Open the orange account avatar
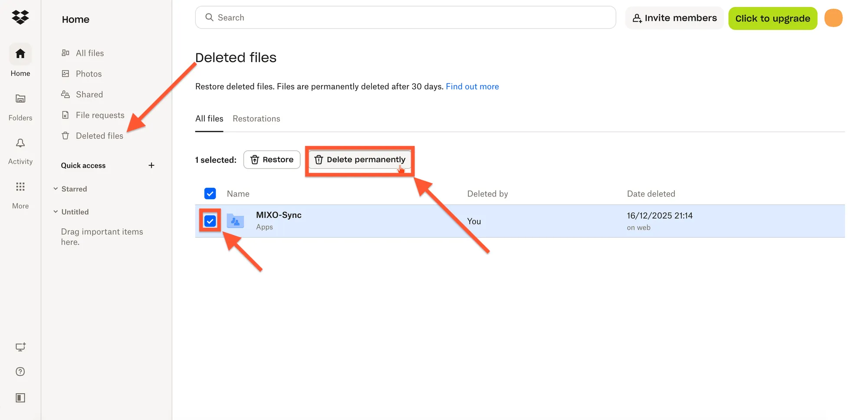Viewport: 868px width, 420px height. tap(833, 18)
